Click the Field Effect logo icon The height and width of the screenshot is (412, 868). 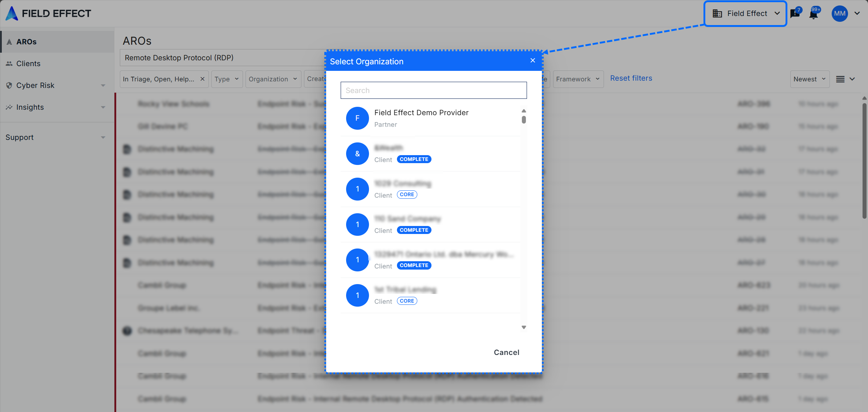tap(12, 13)
